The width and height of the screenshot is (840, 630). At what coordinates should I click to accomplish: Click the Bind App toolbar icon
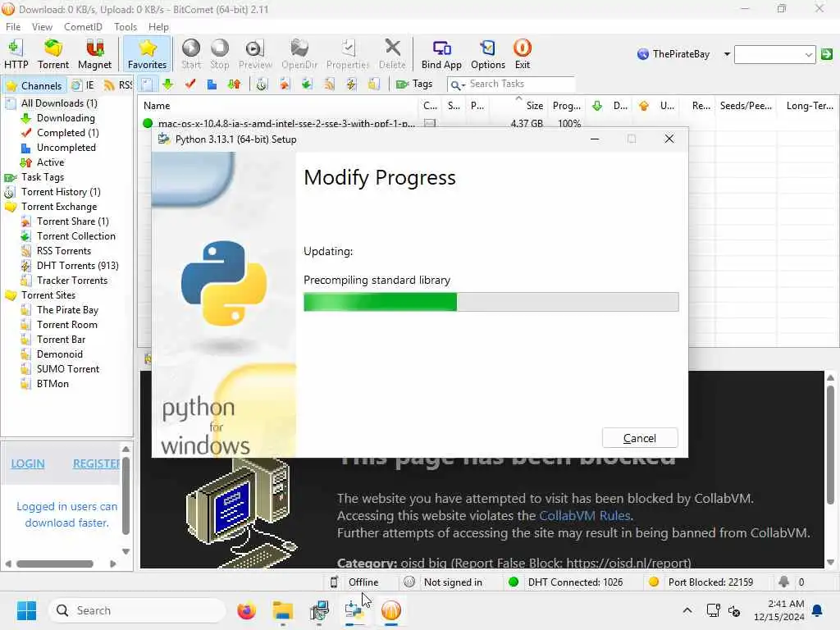tap(441, 54)
